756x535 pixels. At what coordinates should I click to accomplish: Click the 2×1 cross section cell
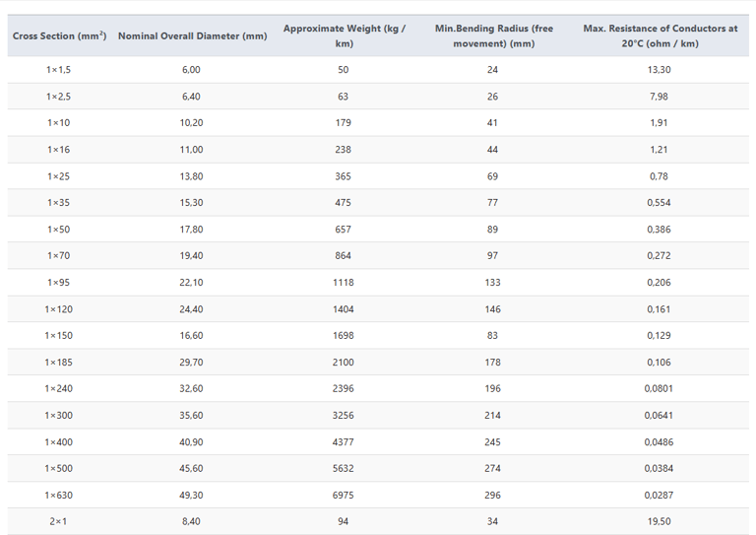click(x=58, y=521)
